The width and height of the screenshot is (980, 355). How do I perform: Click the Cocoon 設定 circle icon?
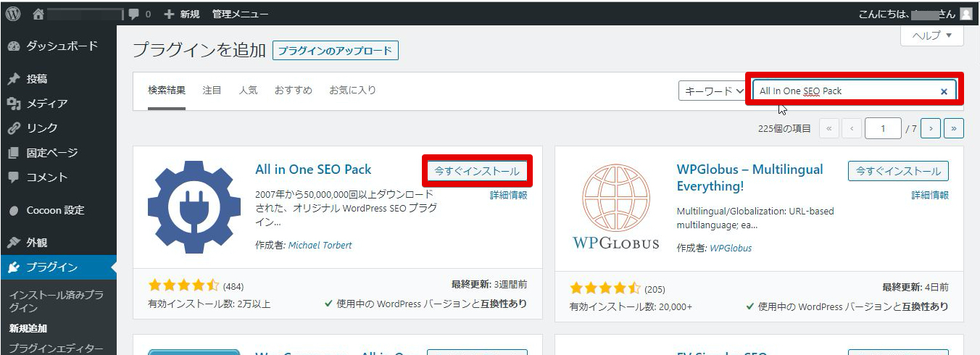coord(14,210)
